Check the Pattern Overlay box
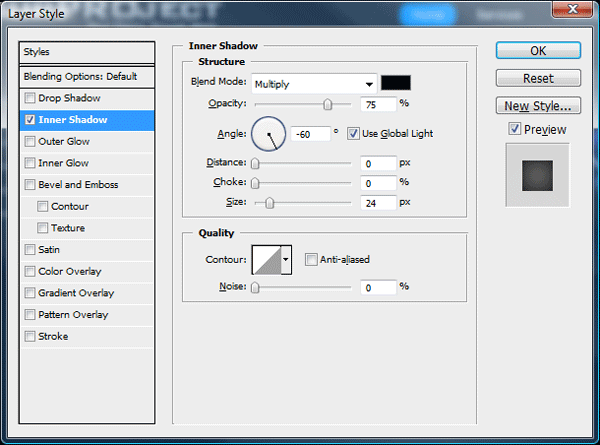Screen dimensions: 600x445 pos(29,315)
